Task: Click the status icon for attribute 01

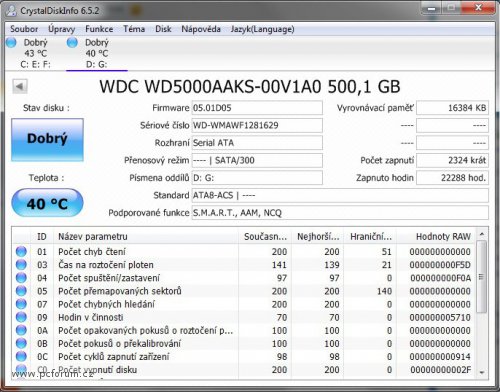Action: 21,251
